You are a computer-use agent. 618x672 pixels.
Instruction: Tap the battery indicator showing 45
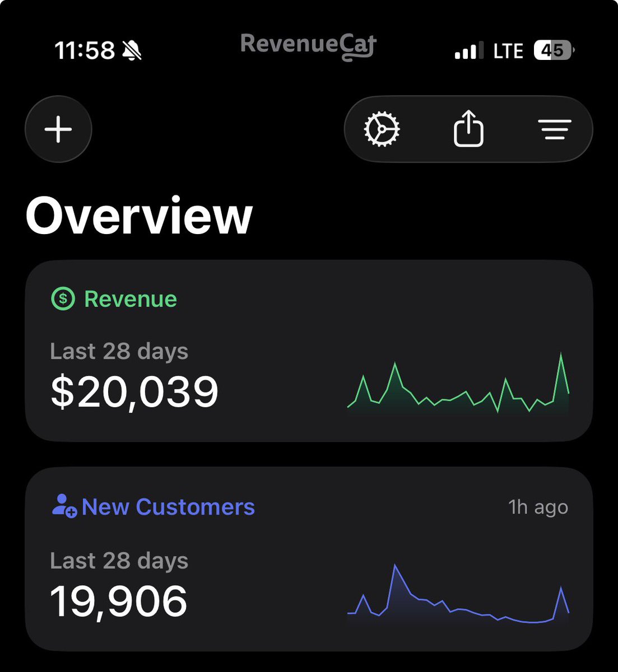pyautogui.click(x=554, y=51)
